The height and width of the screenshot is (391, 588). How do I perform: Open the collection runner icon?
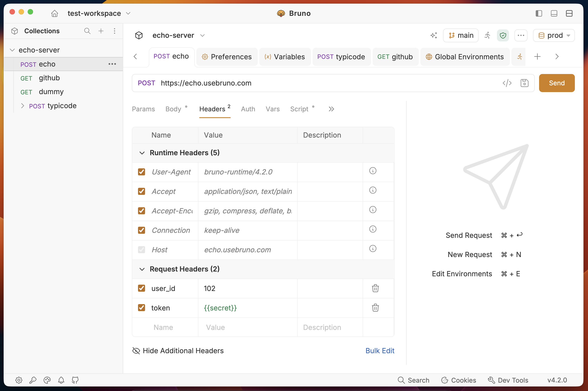pyautogui.click(x=487, y=35)
